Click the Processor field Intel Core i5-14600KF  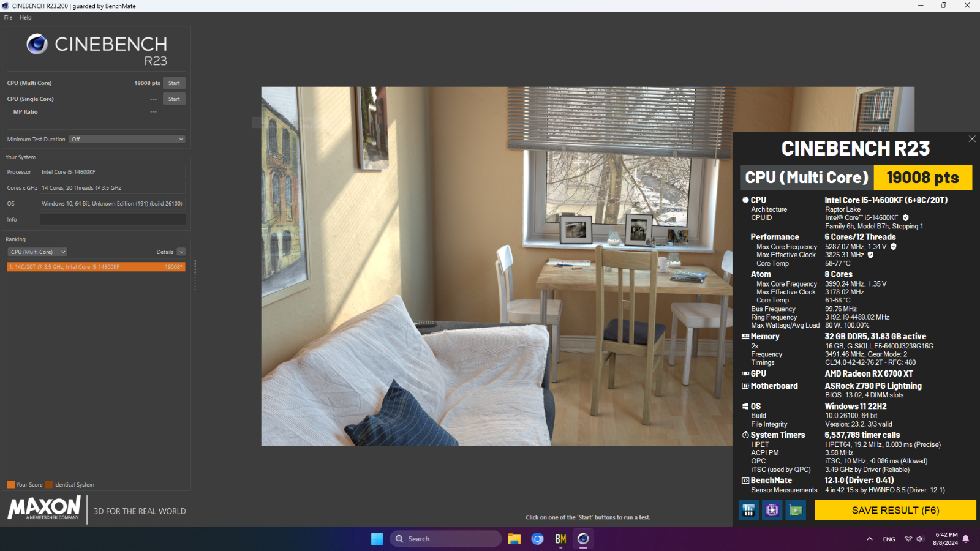click(x=113, y=172)
